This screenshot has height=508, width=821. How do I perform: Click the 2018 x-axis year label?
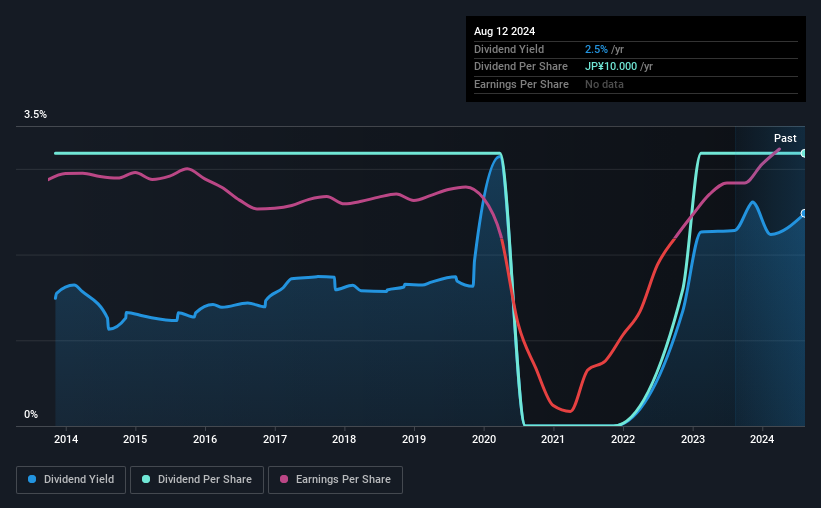(x=344, y=439)
